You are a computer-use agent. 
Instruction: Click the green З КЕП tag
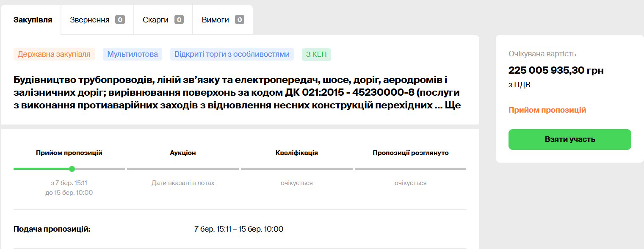pyautogui.click(x=316, y=54)
